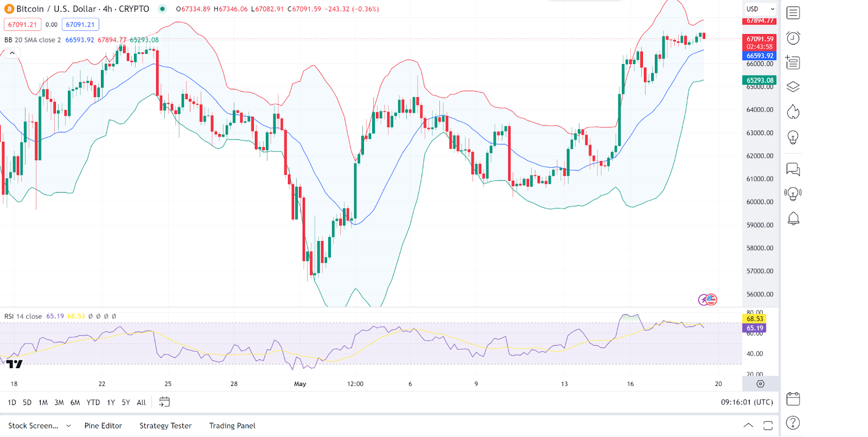Select the 5D date range
This screenshot has width=868, height=437.
[27, 402]
